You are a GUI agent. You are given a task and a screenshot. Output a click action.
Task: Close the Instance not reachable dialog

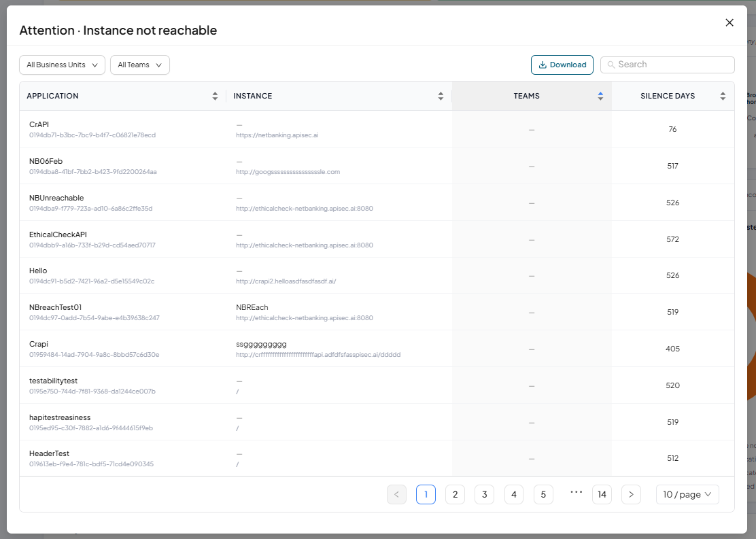coord(729,22)
